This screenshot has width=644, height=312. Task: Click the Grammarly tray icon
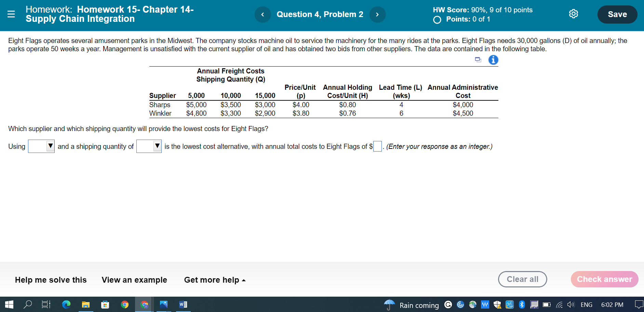pyautogui.click(x=448, y=304)
